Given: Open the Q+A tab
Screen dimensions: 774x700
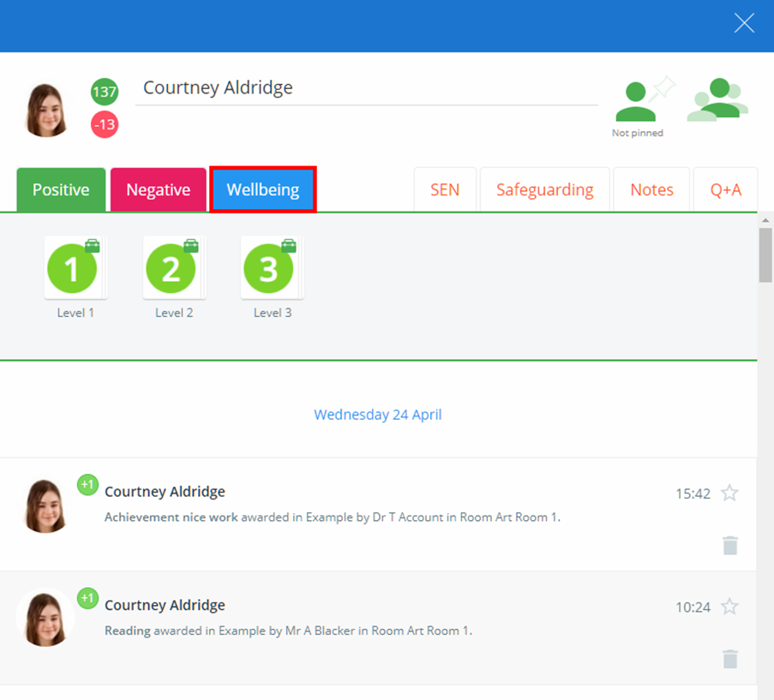Looking at the screenshot, I should (x=725, y=189).
